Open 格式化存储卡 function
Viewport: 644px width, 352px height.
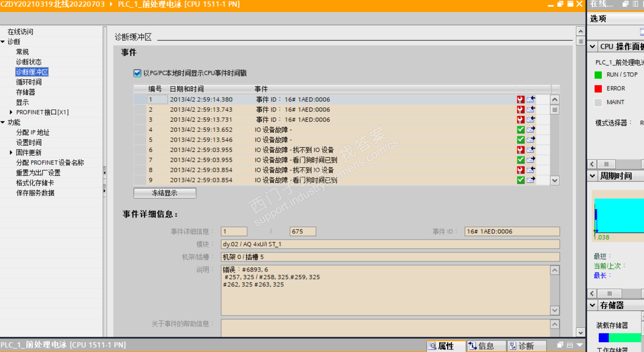[35, 183]
